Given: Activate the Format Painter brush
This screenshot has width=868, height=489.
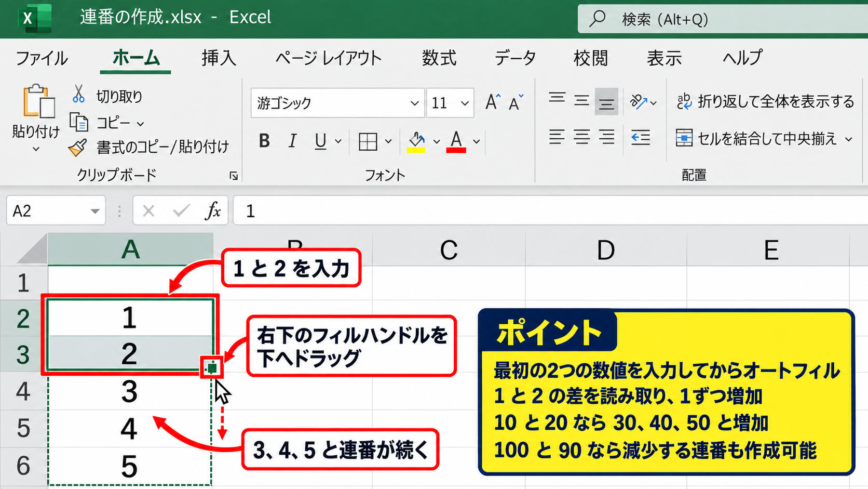Looking at the screenshot, I should point(78,147).
